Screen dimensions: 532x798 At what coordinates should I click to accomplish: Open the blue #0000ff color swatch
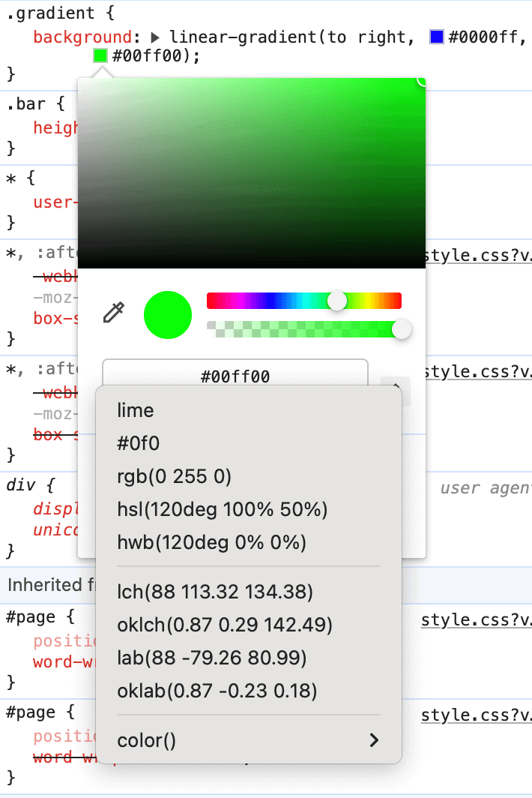click(436, 37)
